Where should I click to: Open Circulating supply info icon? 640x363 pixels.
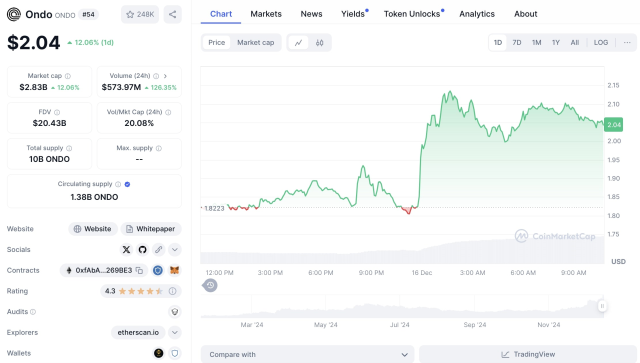click(118, 185)
